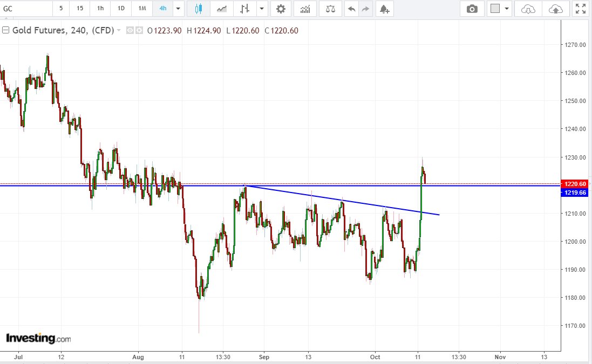The image size is (592, 364).
Task: Click the red 1220.60 price label
Action: (x=575, y=184)
